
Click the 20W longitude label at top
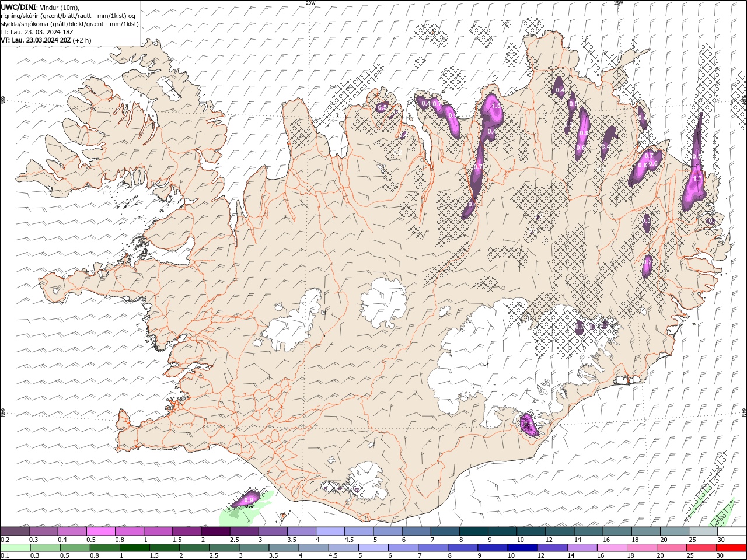click(310, 3)
